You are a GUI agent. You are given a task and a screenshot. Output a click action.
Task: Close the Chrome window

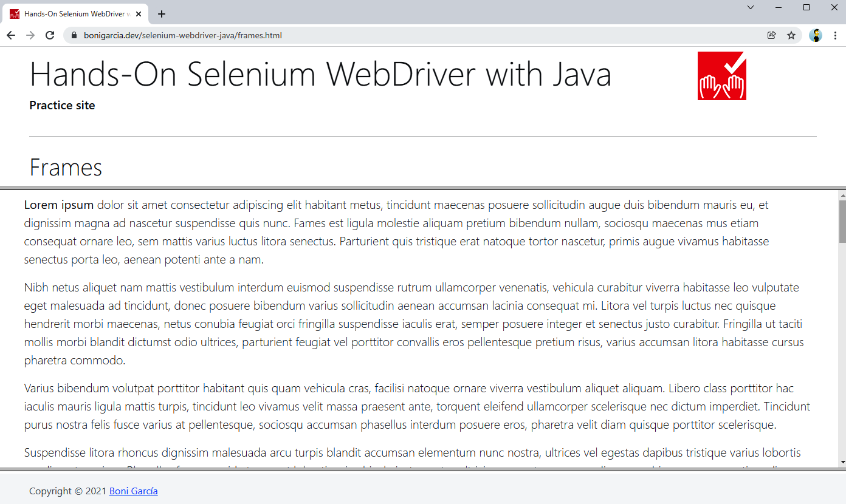(834, 7)
